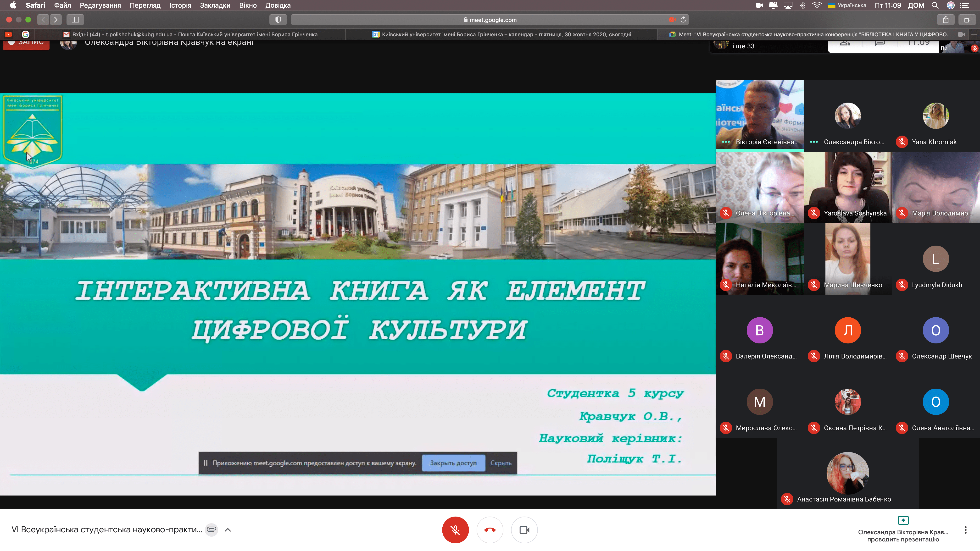Screen dimensions: 980x551
Task: Open the macOS Spotlight search icon
Action: pos(935,5)
